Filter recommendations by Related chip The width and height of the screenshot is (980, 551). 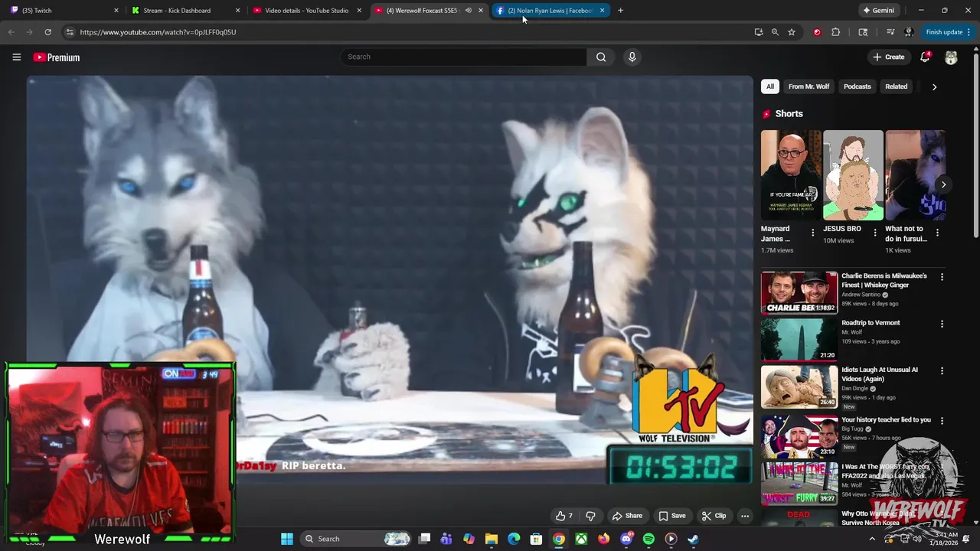tap(897, 86)
